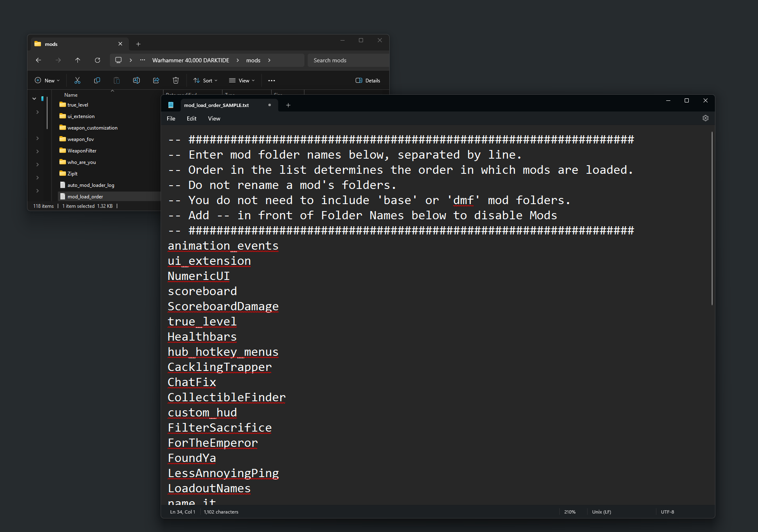This screenshot has height=532, width=758.
Task: Click the Cut scissors icon
Action: tap(77, 81)
